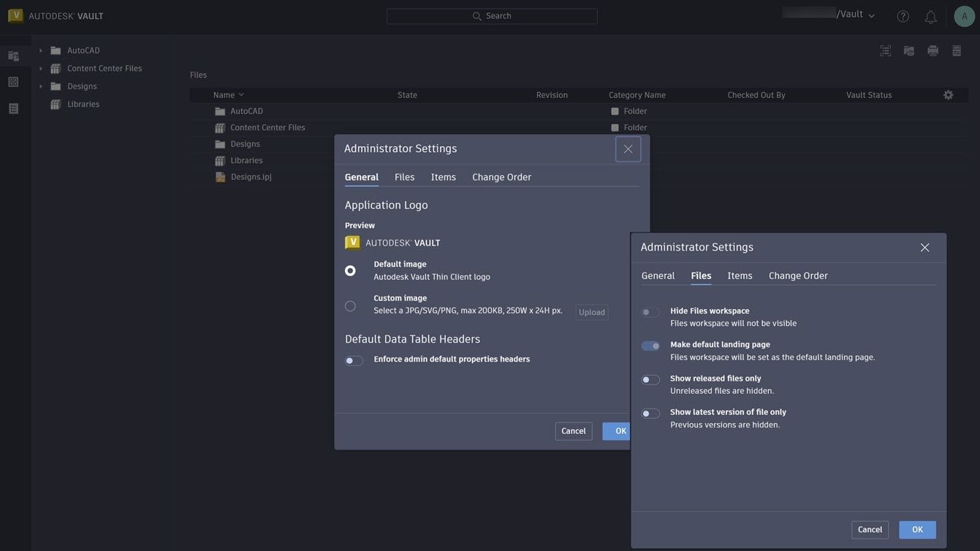The image size is (980, 551).
Task: Click the Designs.ipj project file icon
Action: pos(220,177)
